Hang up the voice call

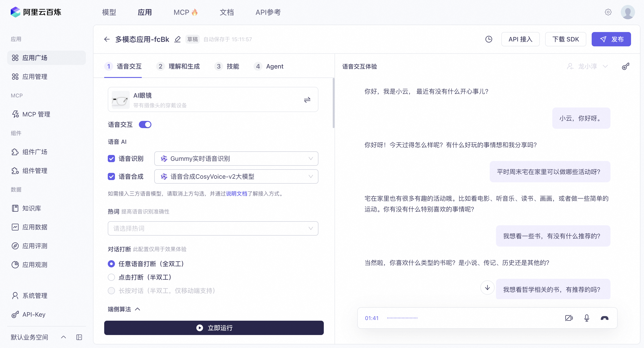coord(604,318)
